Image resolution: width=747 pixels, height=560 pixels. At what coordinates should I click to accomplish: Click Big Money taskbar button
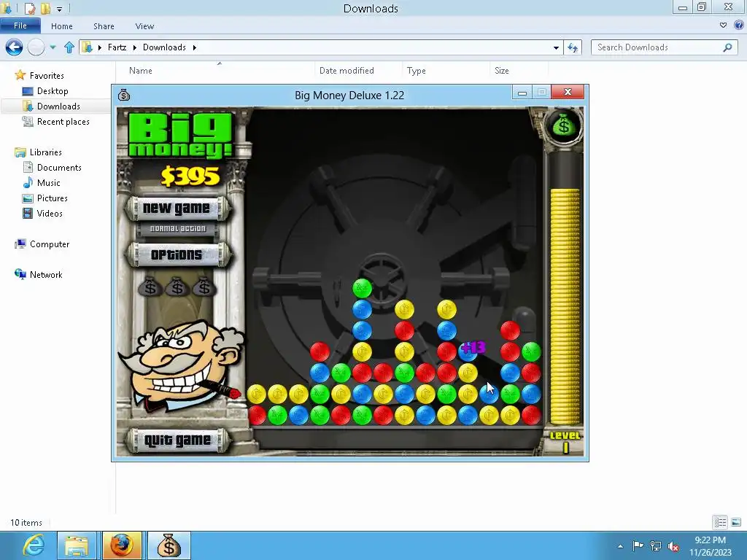(x=169, y=545)
